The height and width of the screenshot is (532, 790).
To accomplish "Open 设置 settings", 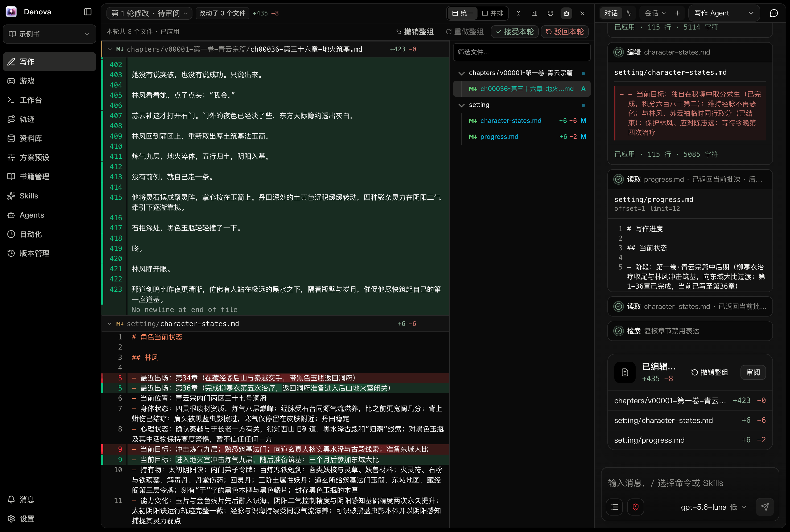I will [x=49, y=519].
